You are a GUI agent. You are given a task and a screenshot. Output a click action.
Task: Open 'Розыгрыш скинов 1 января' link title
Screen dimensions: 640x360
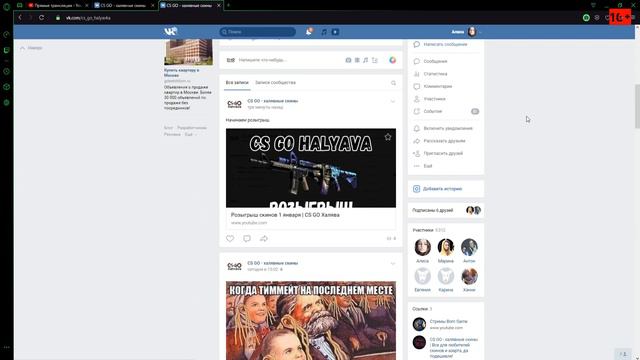[285, 215]
